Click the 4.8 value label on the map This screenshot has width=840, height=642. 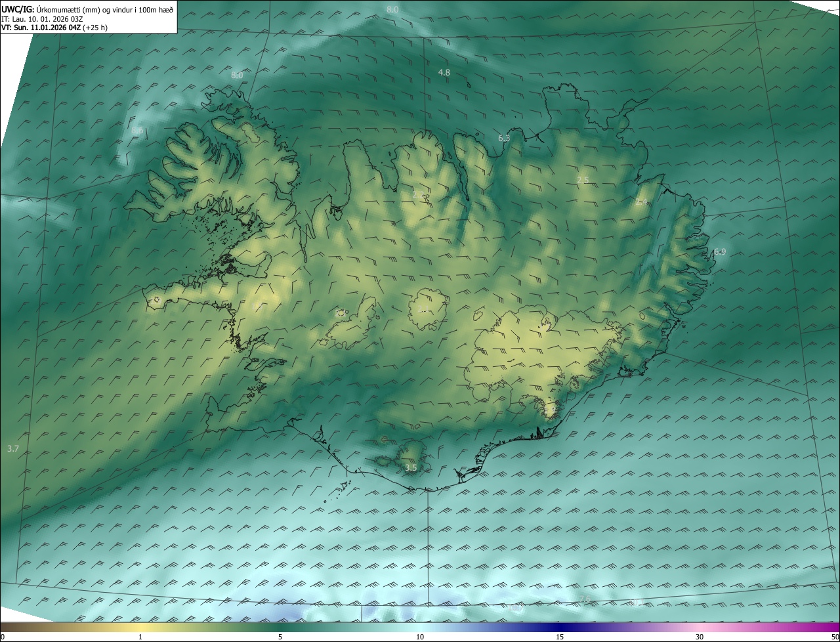444,72
